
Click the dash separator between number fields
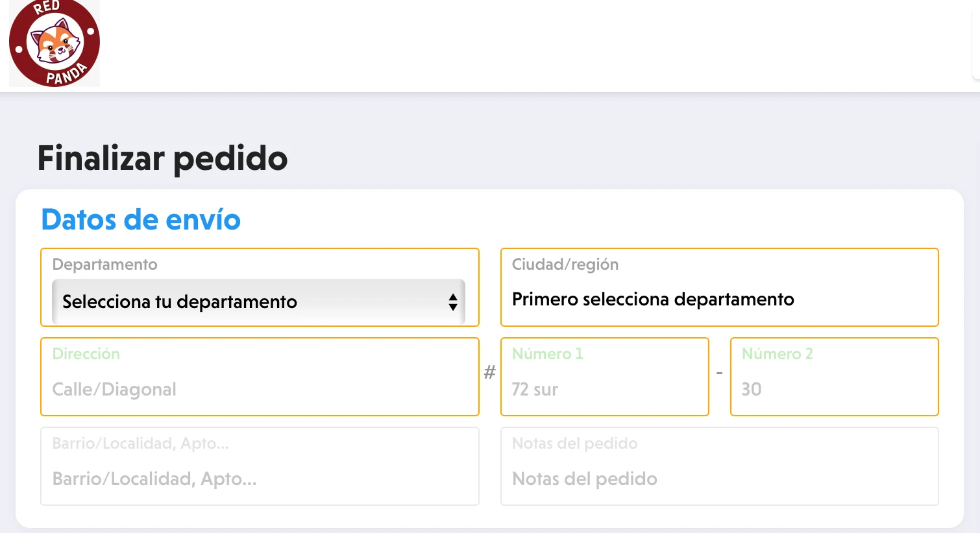719,373
